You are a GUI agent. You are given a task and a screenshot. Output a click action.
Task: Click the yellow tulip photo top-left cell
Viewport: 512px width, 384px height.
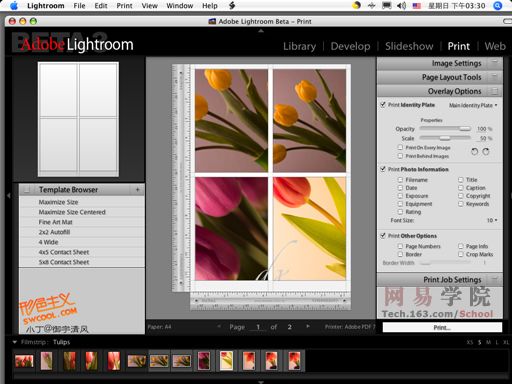[231, 120]
